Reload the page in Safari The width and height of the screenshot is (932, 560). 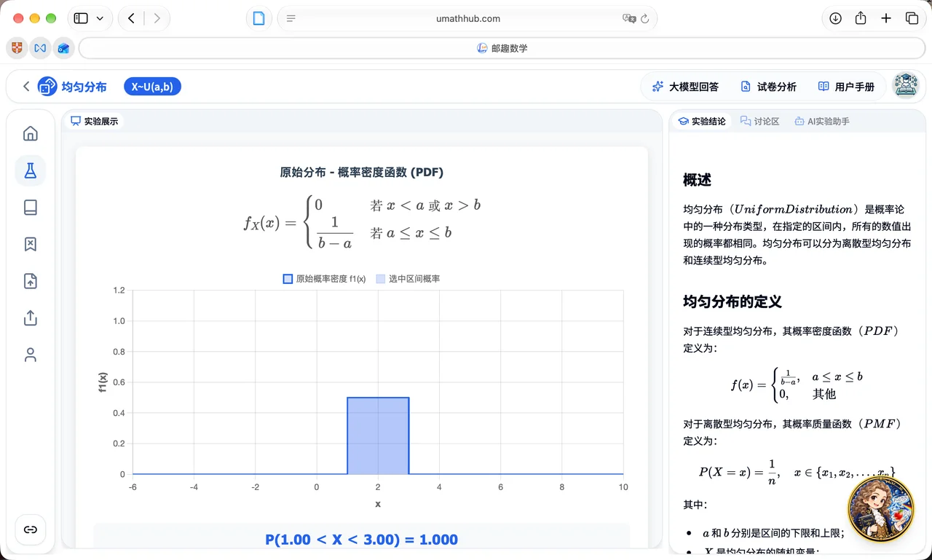click(645, 19)
